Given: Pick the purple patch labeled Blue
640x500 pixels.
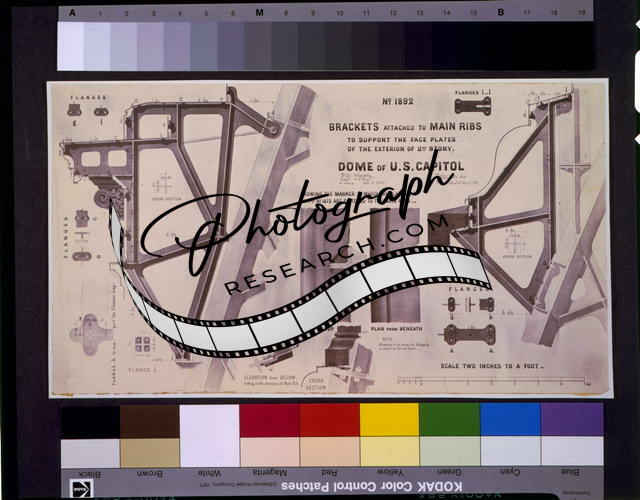Looking at the screenshot, I should pos(572,420).
